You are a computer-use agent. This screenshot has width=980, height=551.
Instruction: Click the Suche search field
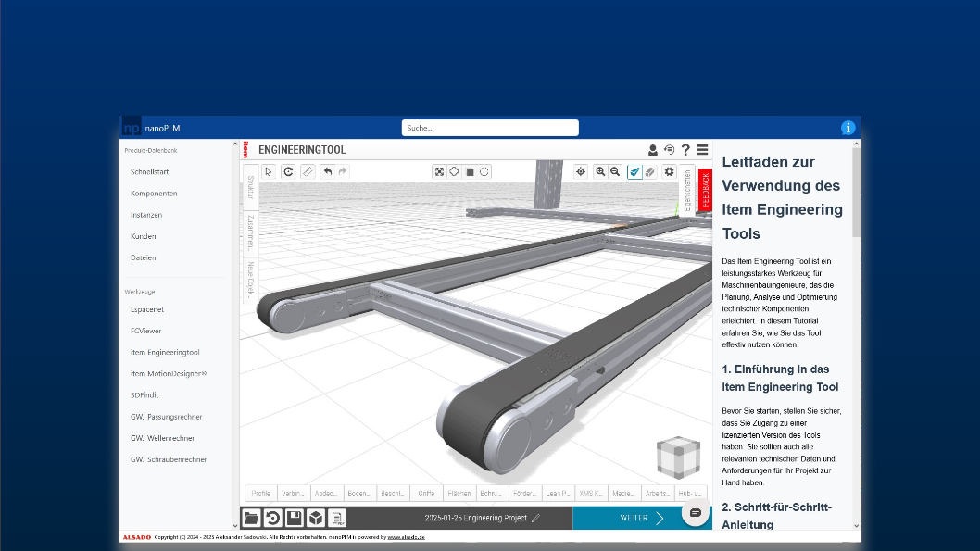click(x=490, y=128)
